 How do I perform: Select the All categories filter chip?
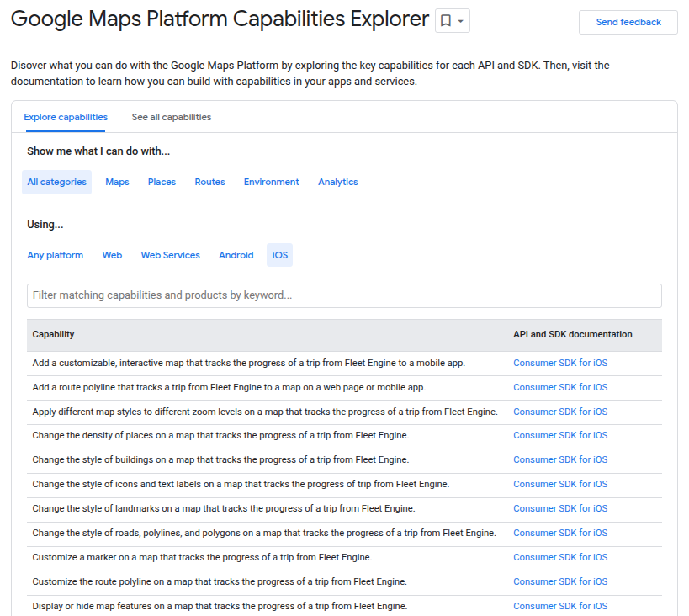coord(56,182)
